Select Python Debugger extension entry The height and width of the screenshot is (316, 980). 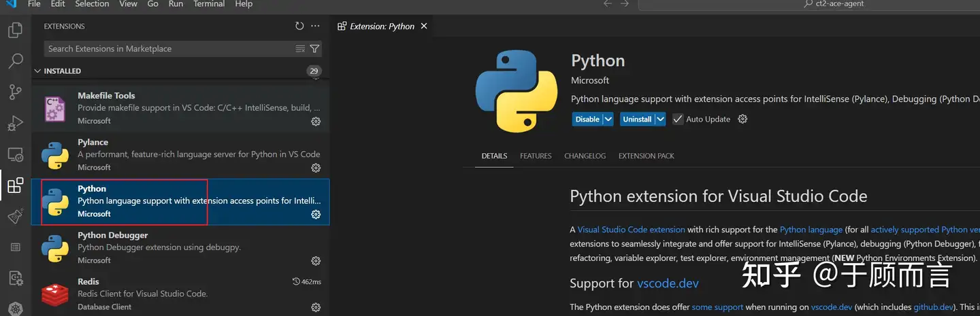tap(180, 248)
